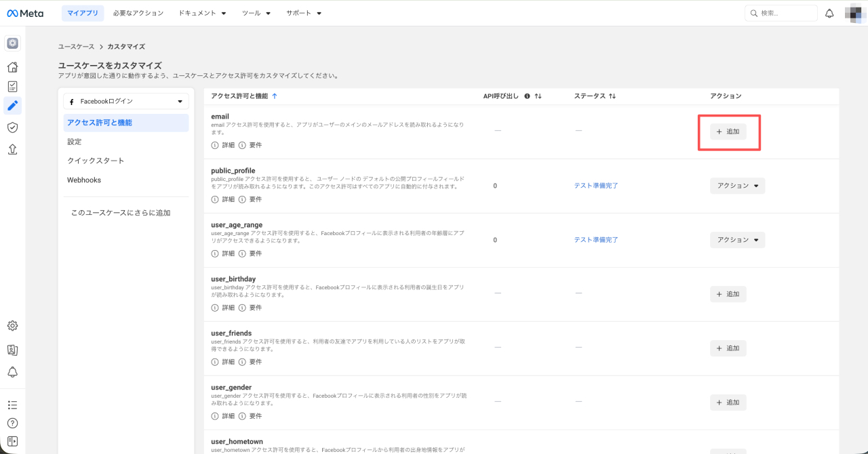868x454 pixels.
Task: Expand the ドキュメント menu in top bar
Action: [202, 13]
